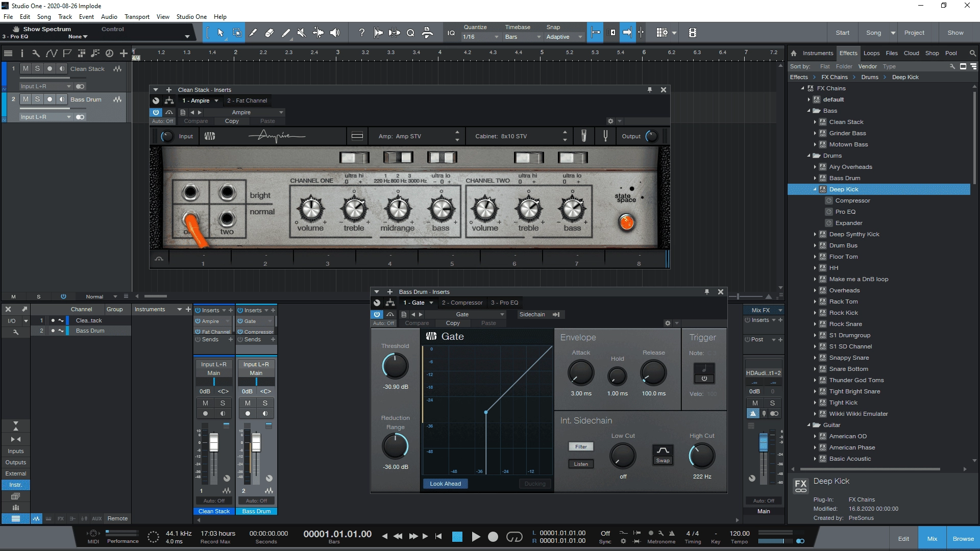Open the Ampire microphone edit icon
Screen dimensions: 980x551
(584, 136)
